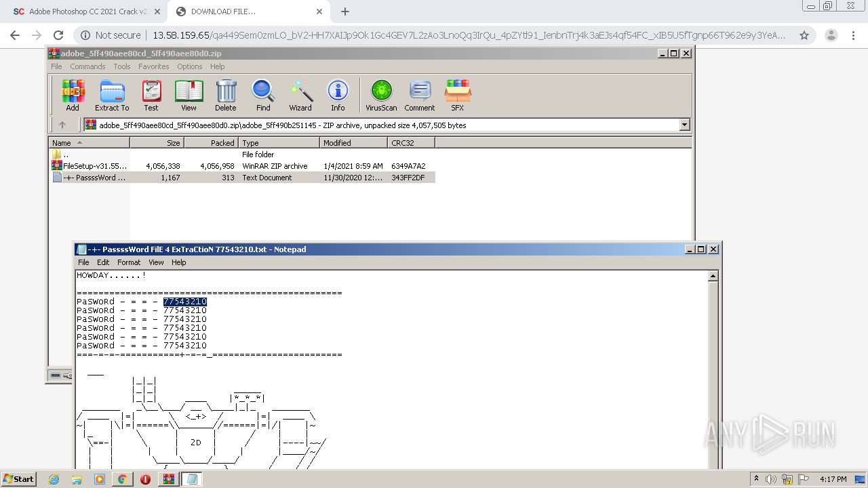Run VirusScan from the WinRAR toolbar

[381, 96]
